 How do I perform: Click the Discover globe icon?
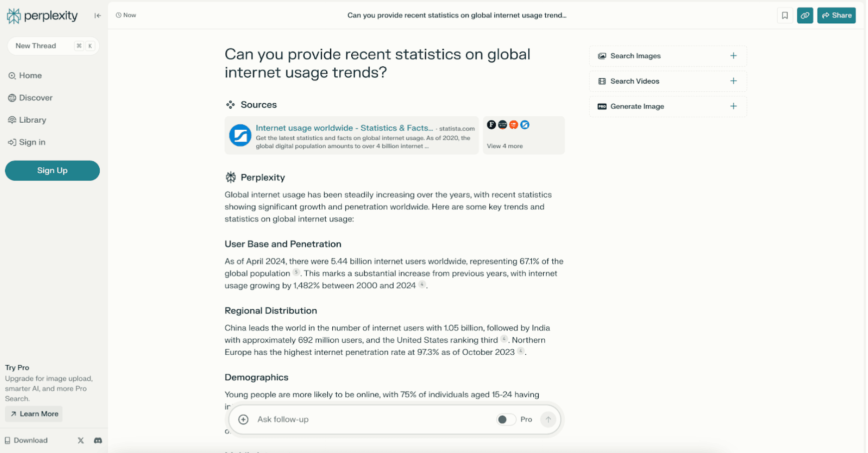(x=12, y=98)
